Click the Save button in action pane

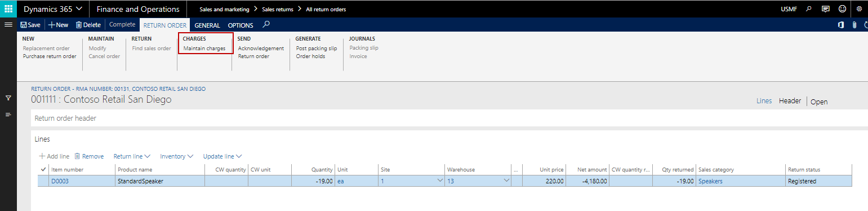(x=30, y=25)
